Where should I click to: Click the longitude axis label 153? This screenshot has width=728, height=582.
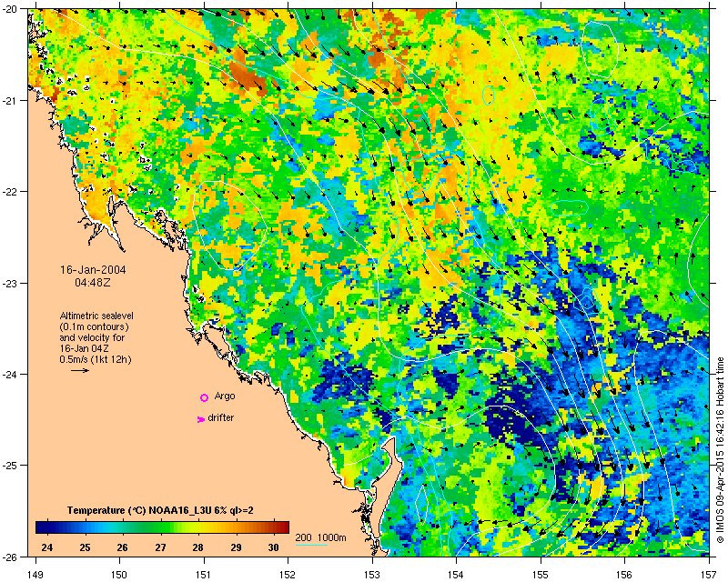pyautogui.click(x=372, y=575)
